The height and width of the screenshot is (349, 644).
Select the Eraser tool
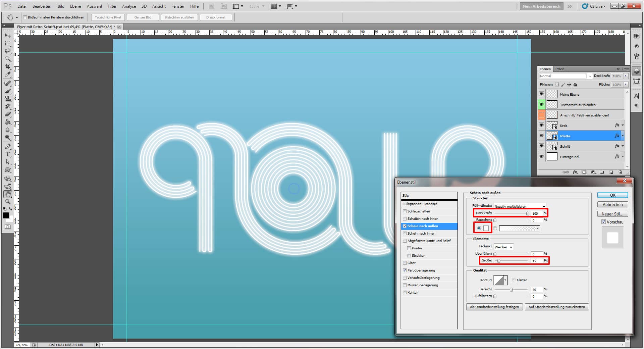pyautogui.click(x=8, y=114)
